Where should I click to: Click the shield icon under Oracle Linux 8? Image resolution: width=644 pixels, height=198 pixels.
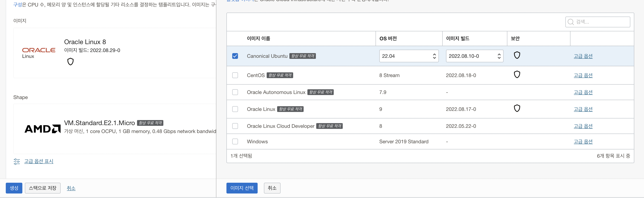coord(70,61)
